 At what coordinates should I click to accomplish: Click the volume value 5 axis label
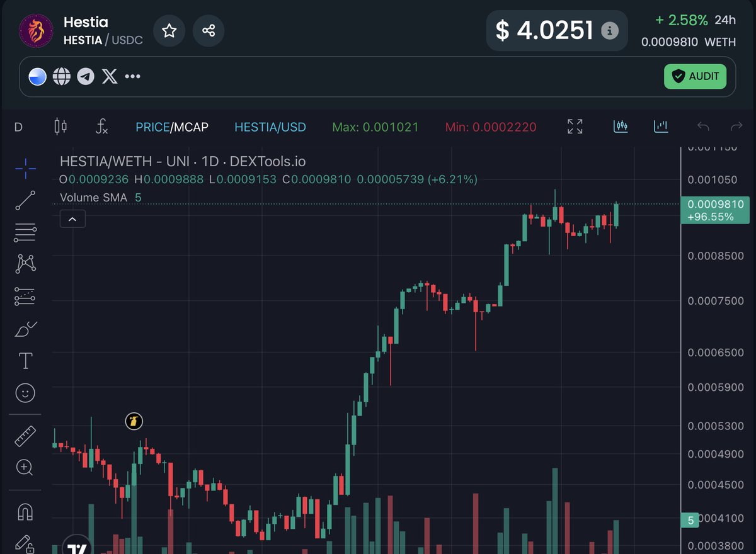691,521
